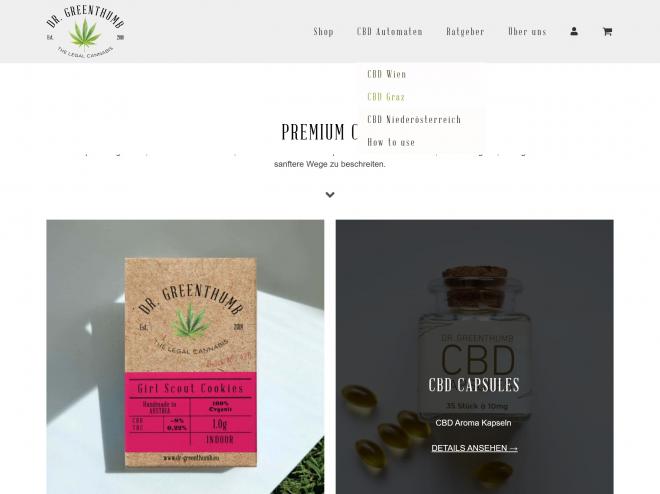The image size is (660, 494).
Task: Open the shopping cart icon
Action: click(x=607, y=32)
